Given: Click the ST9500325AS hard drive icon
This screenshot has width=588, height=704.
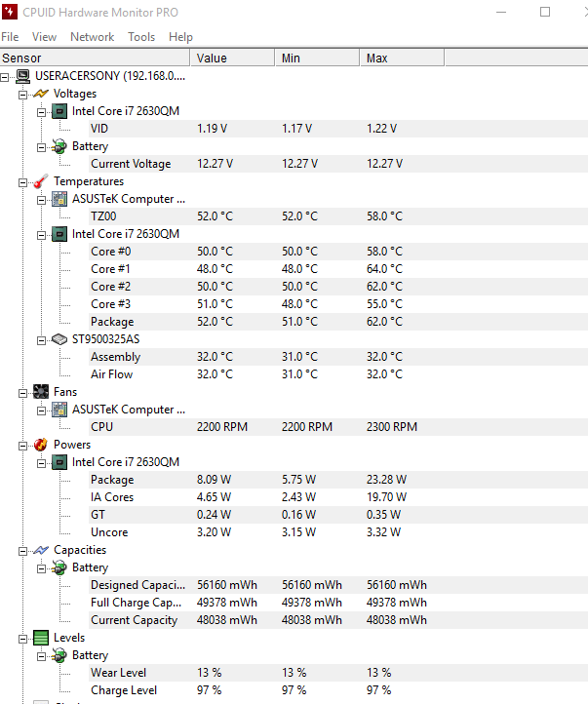Looking at the screenshot, I should tap(59, 339).
